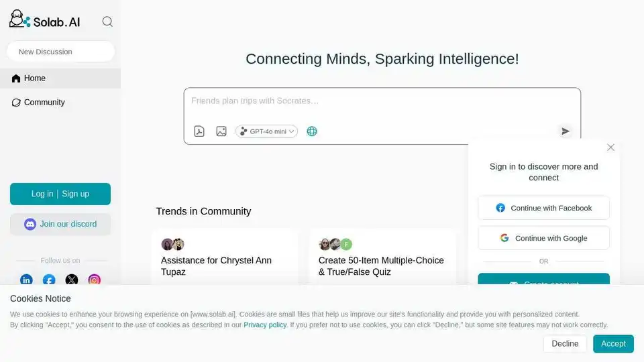Screen dimensions: 644x362
Task: Choose Continue with Facebook
Action: [544, 208]
